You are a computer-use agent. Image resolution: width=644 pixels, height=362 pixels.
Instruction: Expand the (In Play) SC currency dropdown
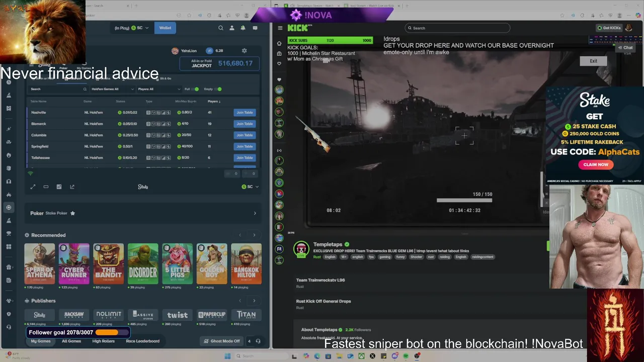click(x=131, y=28)
